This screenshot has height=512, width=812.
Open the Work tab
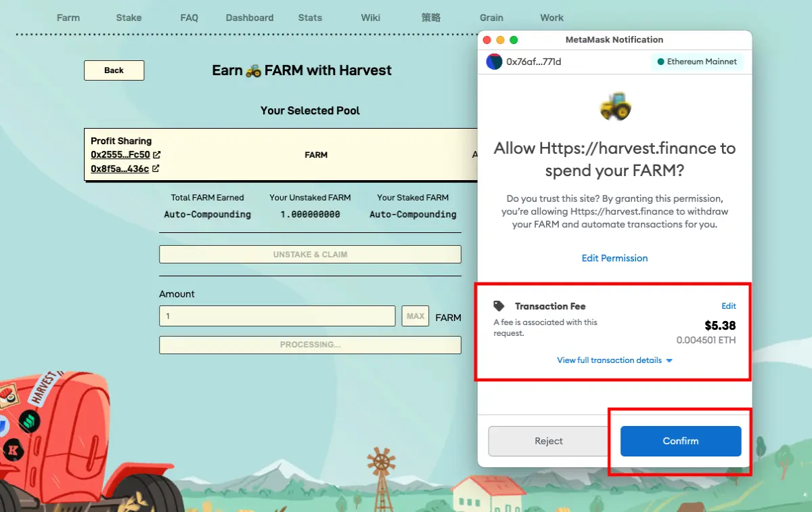(552, 18)
